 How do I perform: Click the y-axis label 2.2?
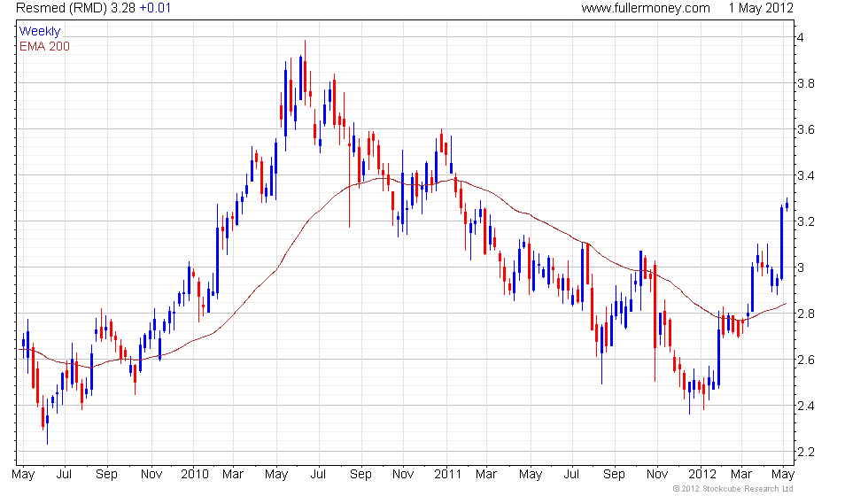(805, 452)
